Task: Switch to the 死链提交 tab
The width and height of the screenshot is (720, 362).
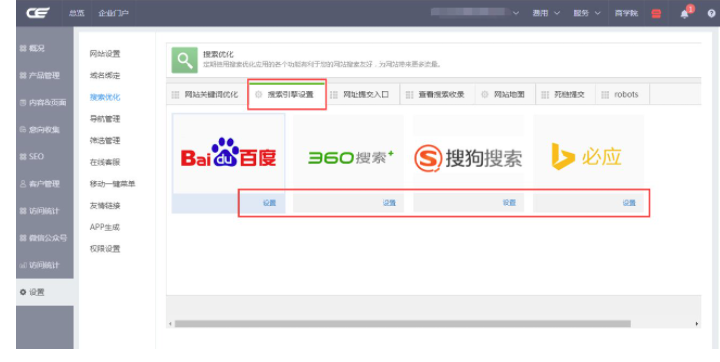Action: (565, 95)
